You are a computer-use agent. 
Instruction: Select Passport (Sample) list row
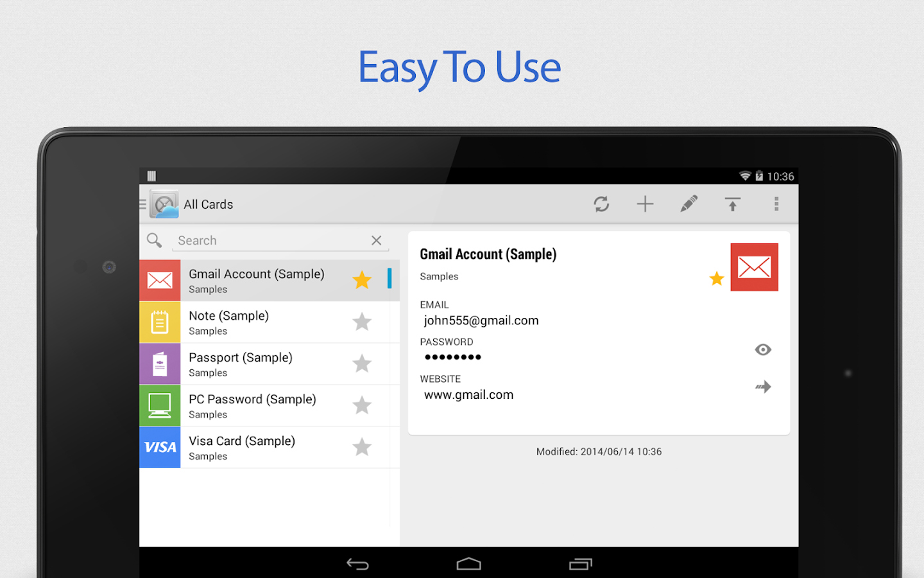tap(269, 363)
